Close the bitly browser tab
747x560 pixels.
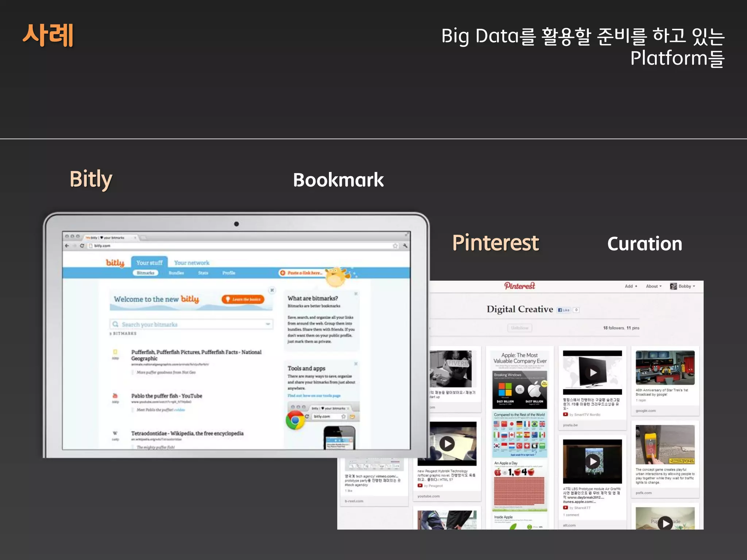[135, 238]
